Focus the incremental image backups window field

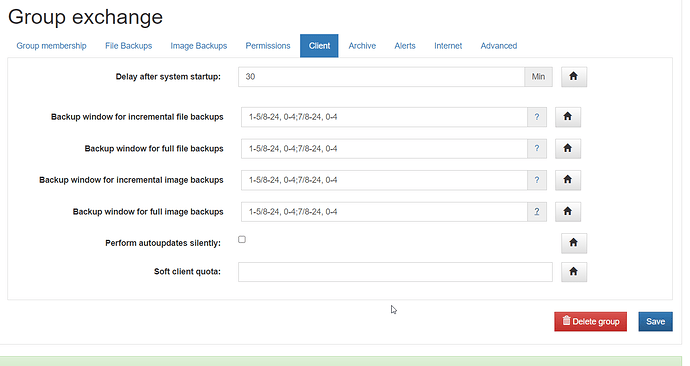384,180
